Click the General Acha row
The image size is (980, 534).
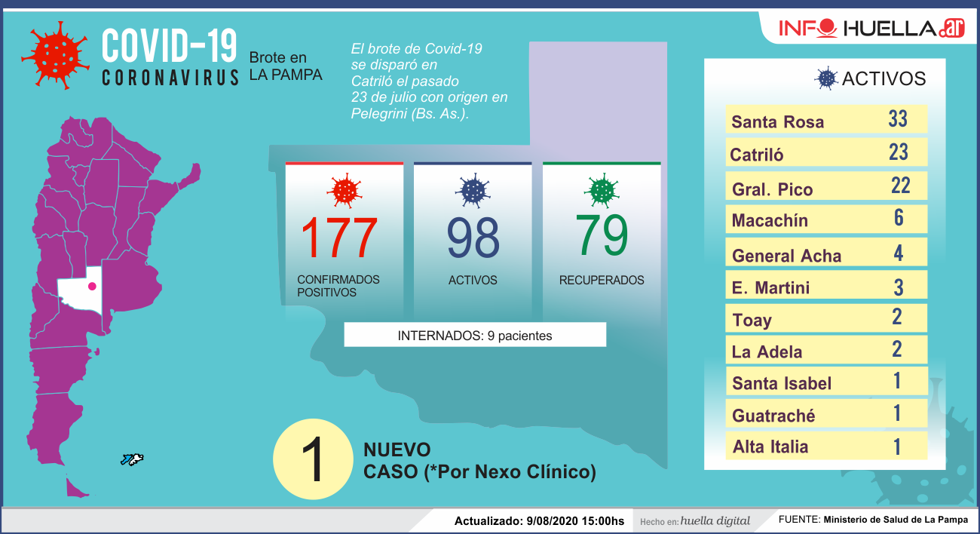826,253
